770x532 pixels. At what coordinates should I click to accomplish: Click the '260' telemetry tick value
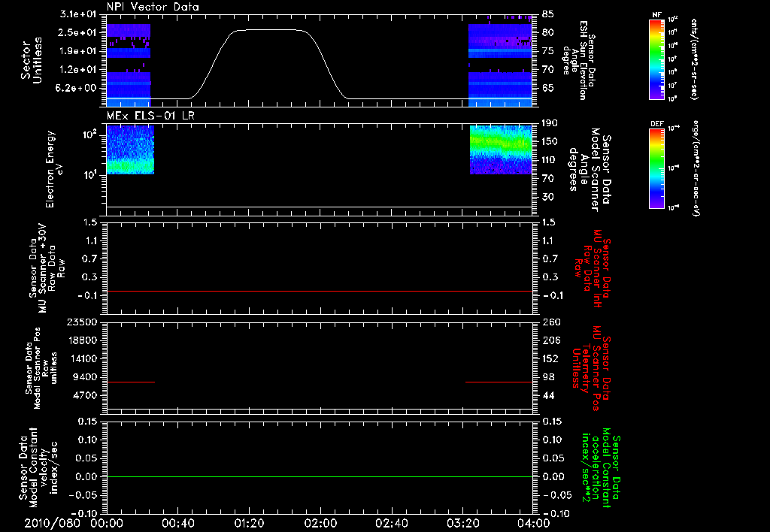click(551, 322)
